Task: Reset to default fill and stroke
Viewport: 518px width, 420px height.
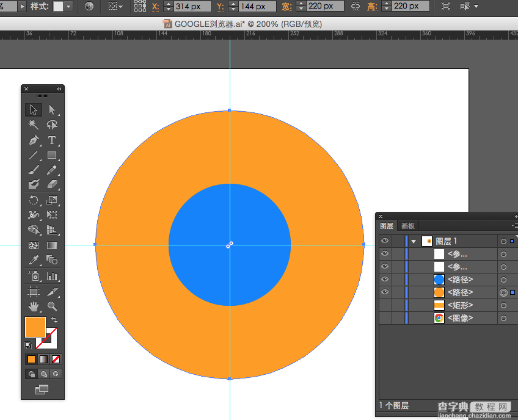Action: point(28,346)
